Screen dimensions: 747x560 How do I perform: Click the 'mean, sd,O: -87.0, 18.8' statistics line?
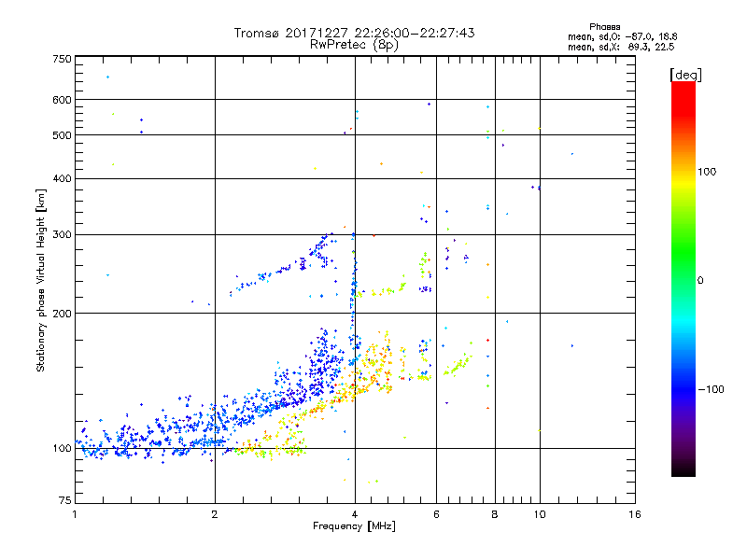(622, 36)
